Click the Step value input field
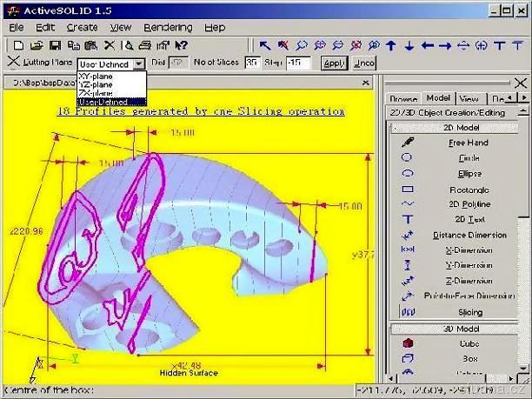 tap(298, 63)
